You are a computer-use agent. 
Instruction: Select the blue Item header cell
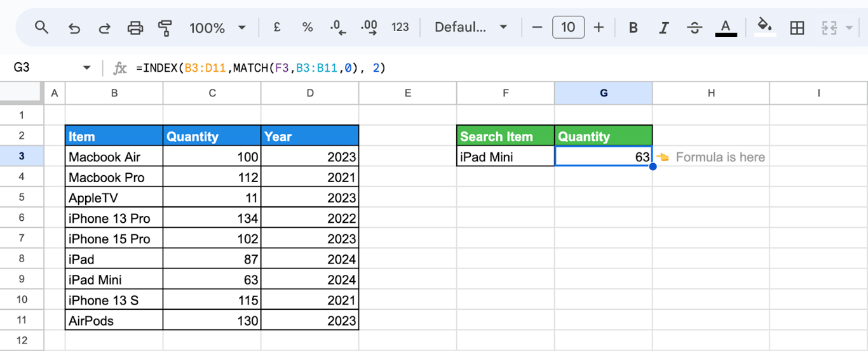point(114,136)
